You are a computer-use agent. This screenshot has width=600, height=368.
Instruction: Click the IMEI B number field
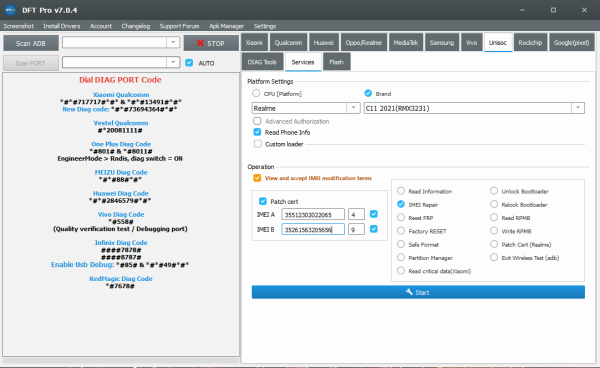(313, 230)
